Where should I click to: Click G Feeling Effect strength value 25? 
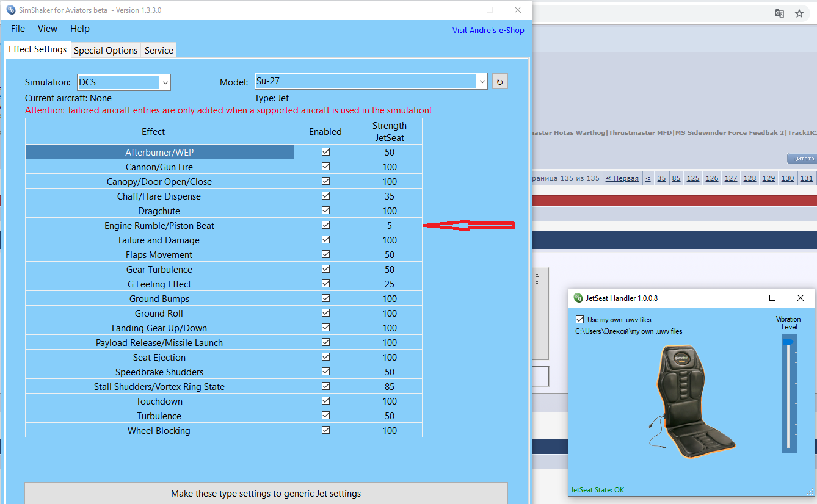pyautogui.click(x=390, y=284)
